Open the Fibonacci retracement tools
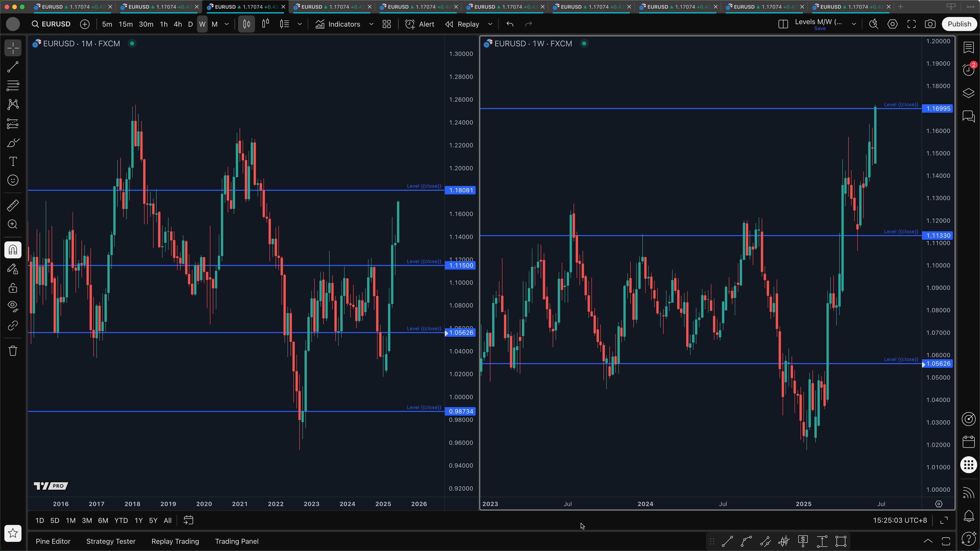Screen dimensions: 980x551 (13, 86)
